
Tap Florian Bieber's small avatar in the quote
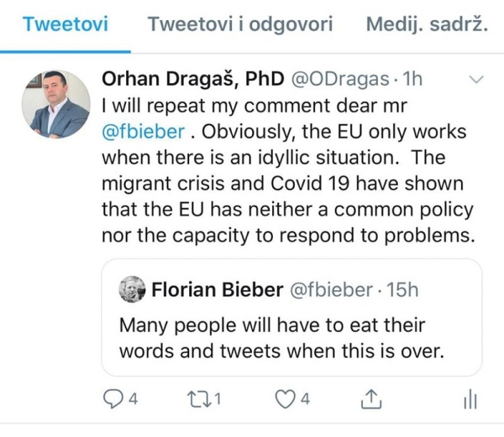click(132, 289)
